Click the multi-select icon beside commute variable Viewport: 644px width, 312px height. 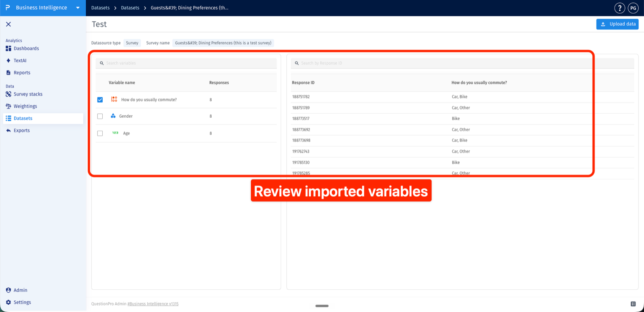tap(114, 99)
